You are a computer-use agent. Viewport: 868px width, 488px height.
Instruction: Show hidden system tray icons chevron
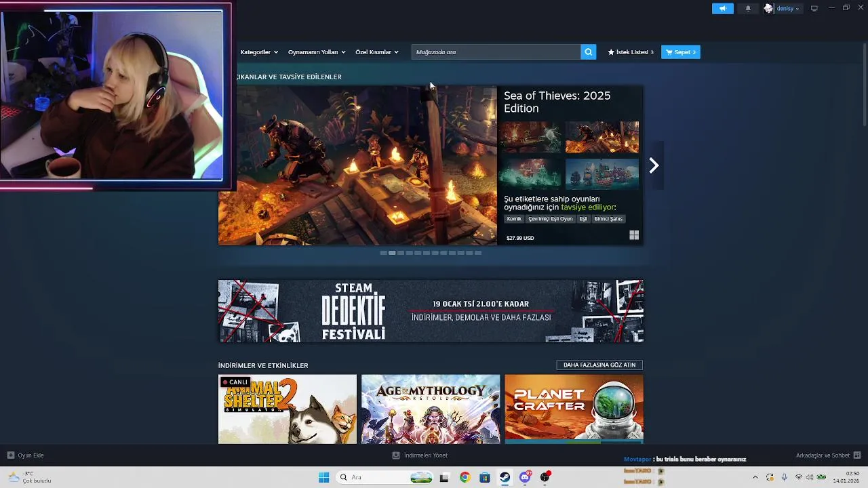pyautogui.click(x=755, y=477)
